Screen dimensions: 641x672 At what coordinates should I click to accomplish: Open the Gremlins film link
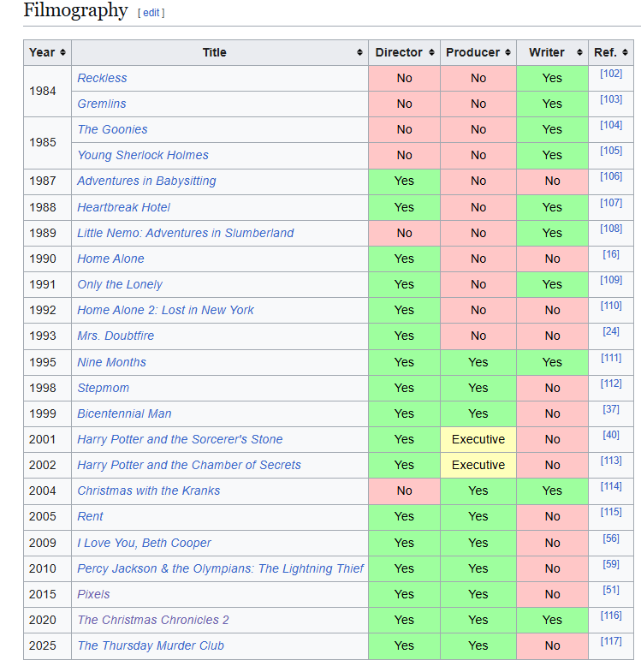[102, 104]
